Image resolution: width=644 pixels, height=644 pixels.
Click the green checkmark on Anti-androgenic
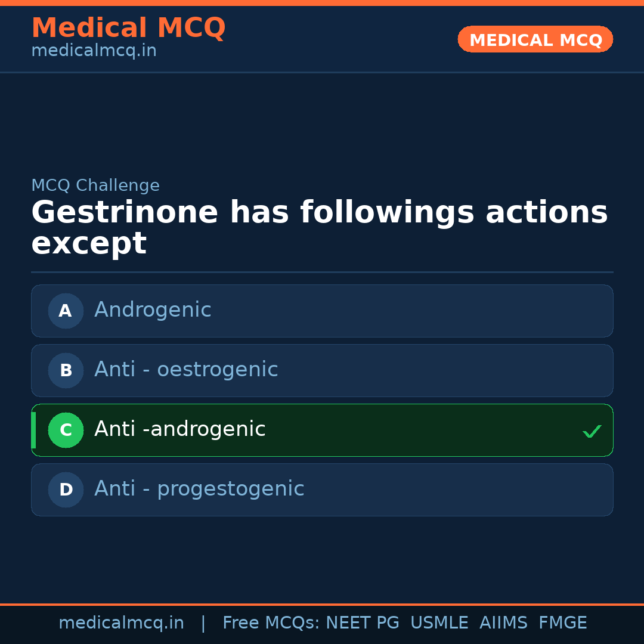pyautogui.click(x=592, y=431)
